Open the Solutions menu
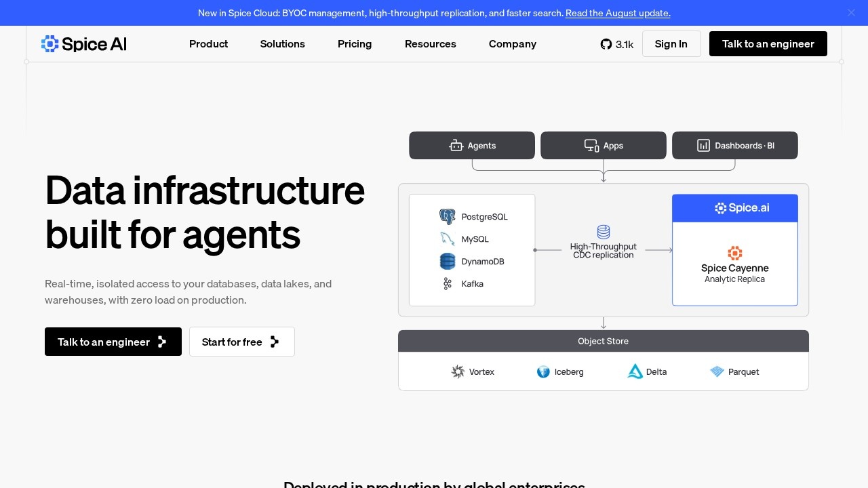This screenshot has height=488, width=868. [x=283, y=44]
